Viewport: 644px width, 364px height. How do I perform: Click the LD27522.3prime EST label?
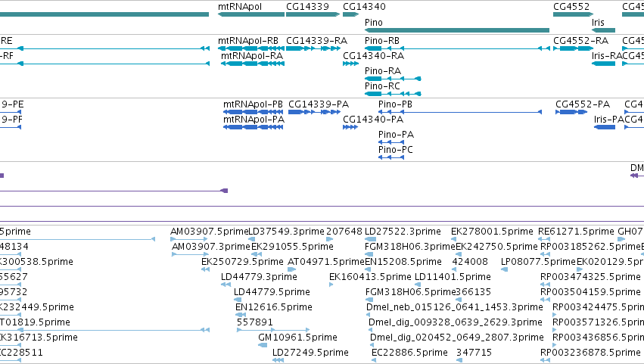(x=403, y=232)
